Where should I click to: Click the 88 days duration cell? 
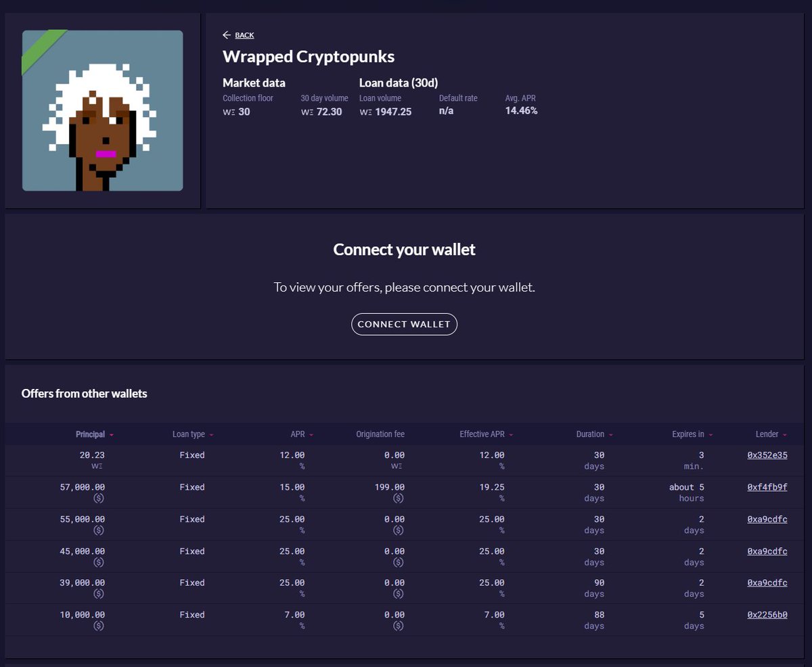(x=594, y=620)
